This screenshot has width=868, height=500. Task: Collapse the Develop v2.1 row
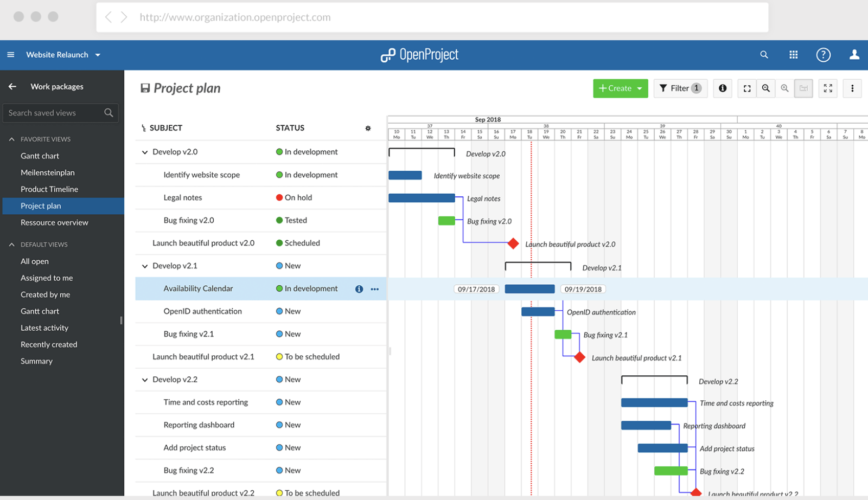pos(145,266)
